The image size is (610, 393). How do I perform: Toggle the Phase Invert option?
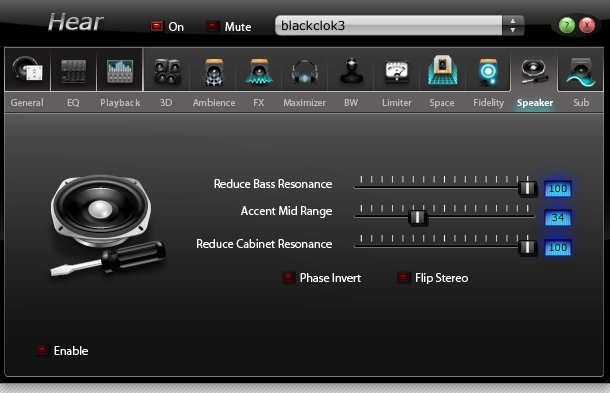288,277
